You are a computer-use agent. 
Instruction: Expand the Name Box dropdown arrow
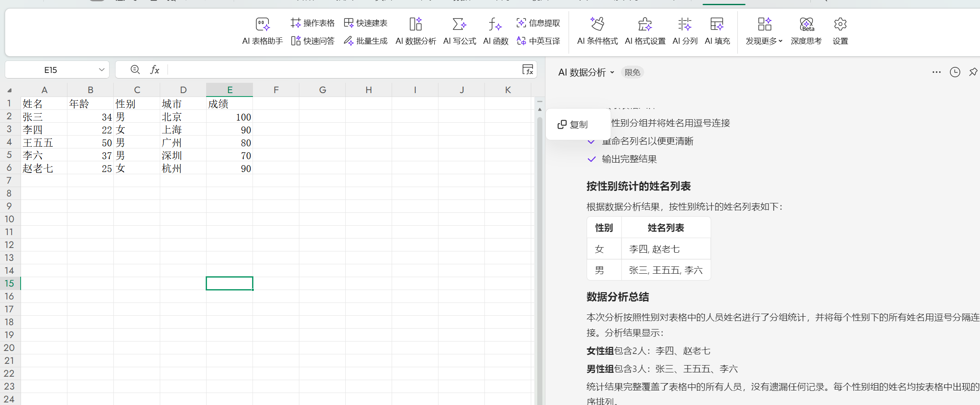102,70
